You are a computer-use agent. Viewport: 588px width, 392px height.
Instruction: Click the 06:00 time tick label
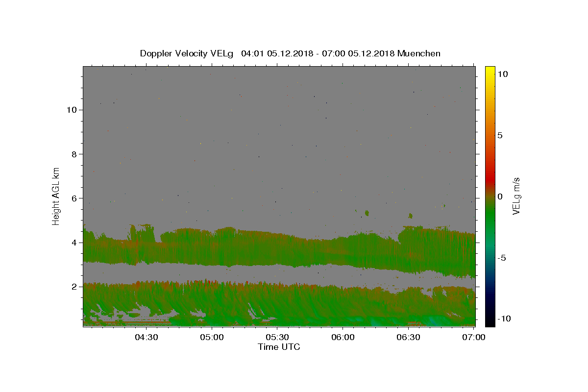tap(343, 337)
